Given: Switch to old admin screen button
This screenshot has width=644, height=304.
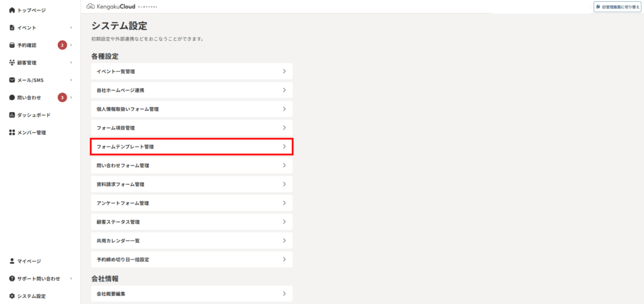Looking at the screenshot, I should (618, 7).
